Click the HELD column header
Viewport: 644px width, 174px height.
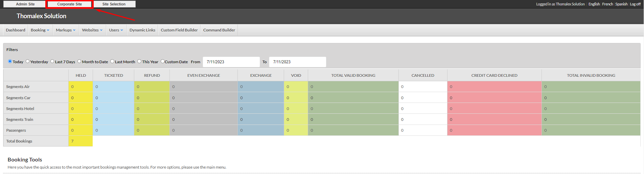(81, 75)
